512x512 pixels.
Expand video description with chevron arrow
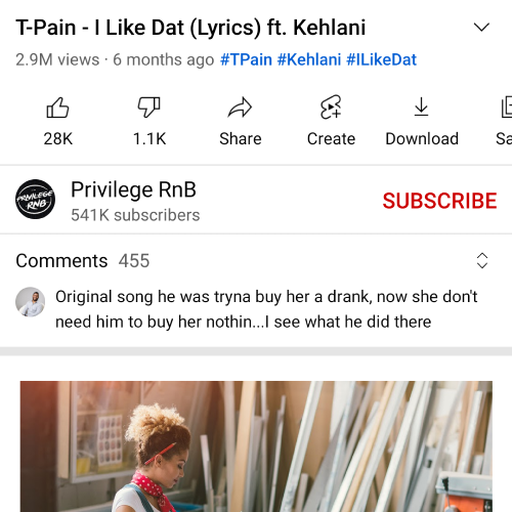coord(482,27)
